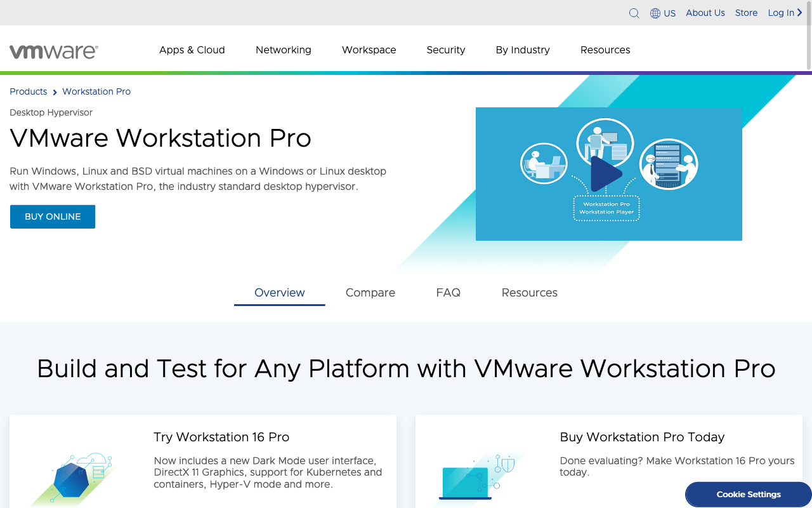
Task: Click the Try Workstation 16 Pro heading
Action: pyautogui.click(x=221, y=437)
